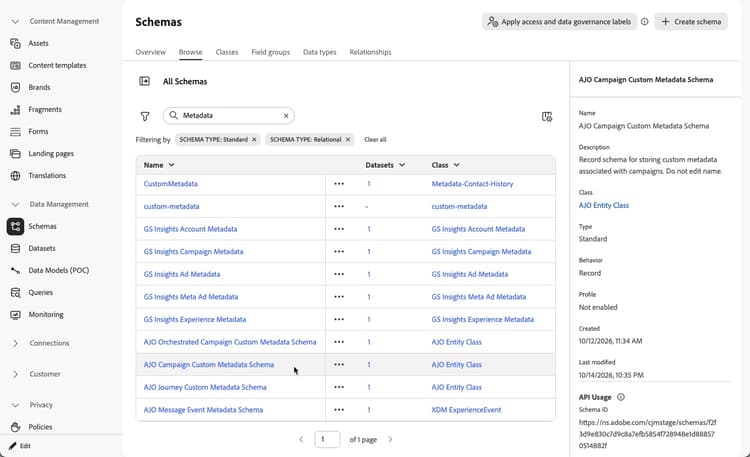
Task: Open the column settings icon
Action: [547, 116]
